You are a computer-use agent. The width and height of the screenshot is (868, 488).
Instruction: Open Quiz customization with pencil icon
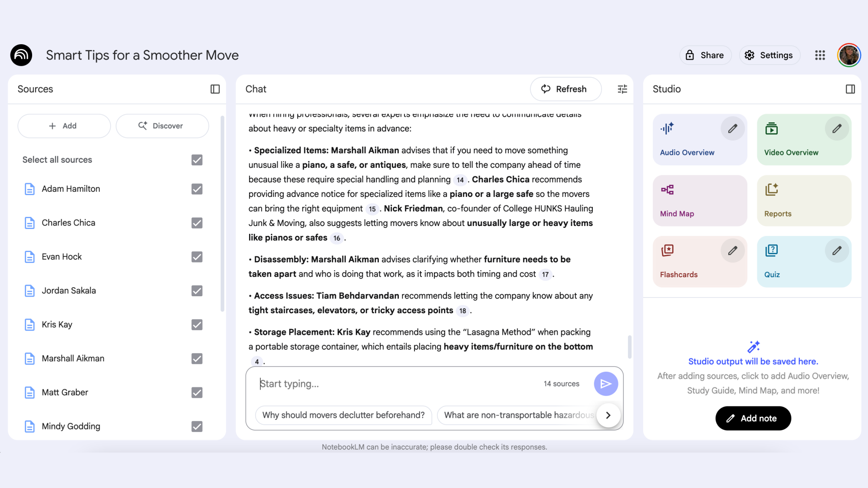837,250
